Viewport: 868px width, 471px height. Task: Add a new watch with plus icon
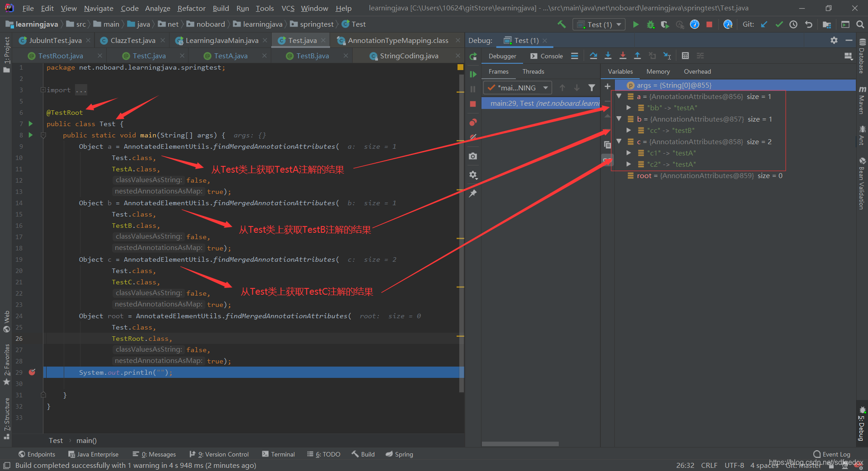pyautogui.click(x=608, y=86)
